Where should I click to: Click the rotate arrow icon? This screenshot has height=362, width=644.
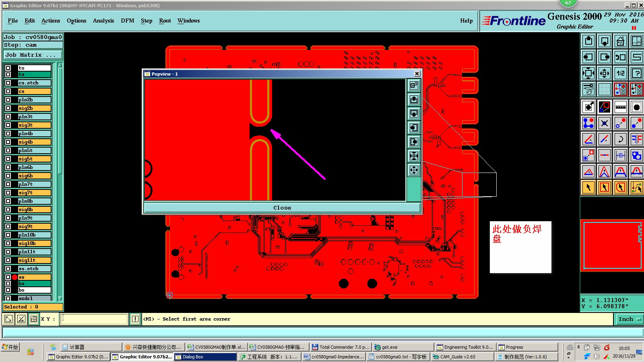(621, 139)
